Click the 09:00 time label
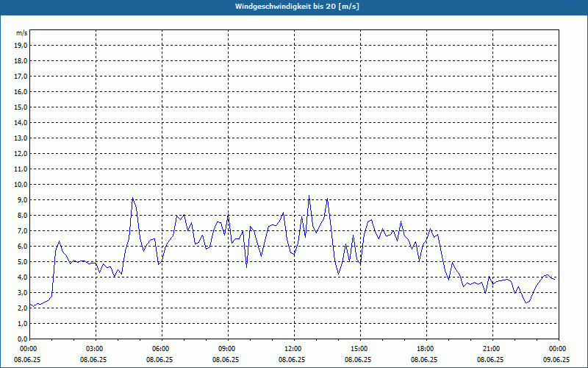Screen dimensions: 588x368 pos(228,349)
